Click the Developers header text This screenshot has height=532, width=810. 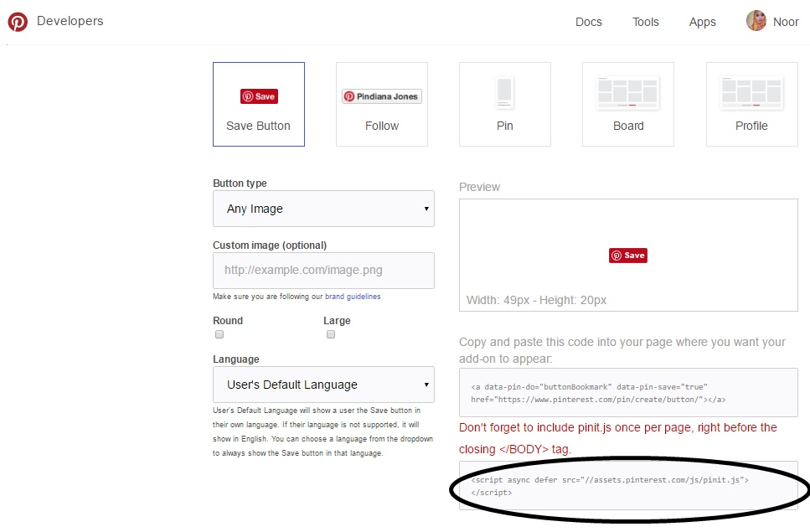pos(70,21)
